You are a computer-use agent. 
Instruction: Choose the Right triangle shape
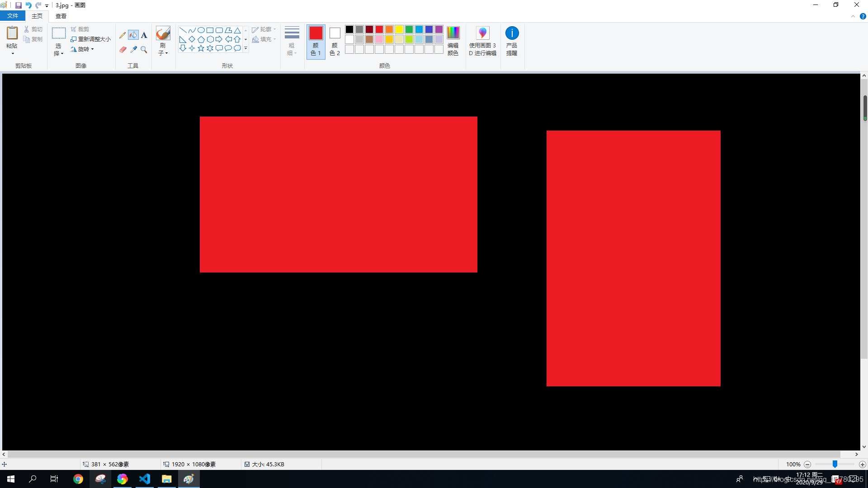183,39
